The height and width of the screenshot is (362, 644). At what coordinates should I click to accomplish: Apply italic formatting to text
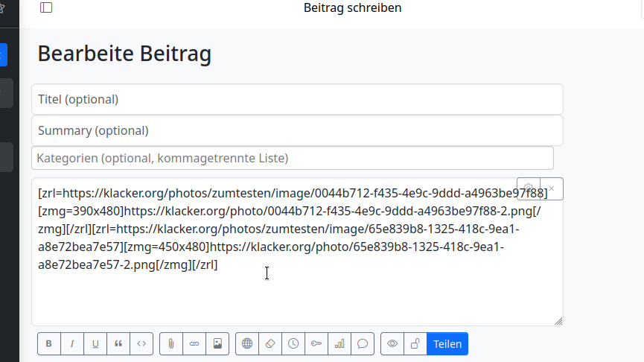[x=72, y=344]
